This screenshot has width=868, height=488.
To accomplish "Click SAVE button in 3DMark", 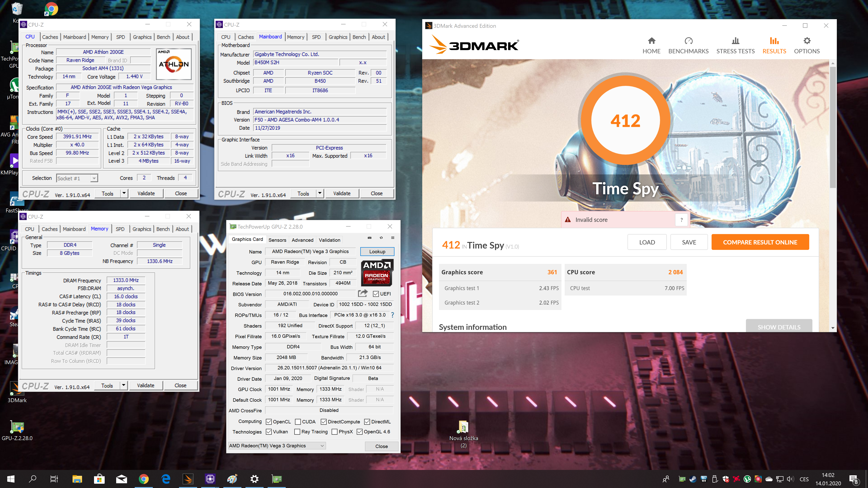I will [x=689, y=242].
